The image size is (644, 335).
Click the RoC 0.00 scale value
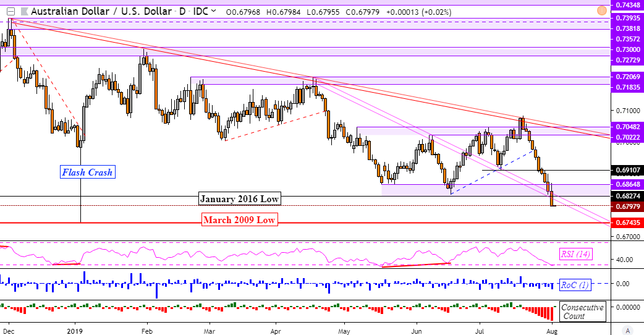tap(622, 283)
